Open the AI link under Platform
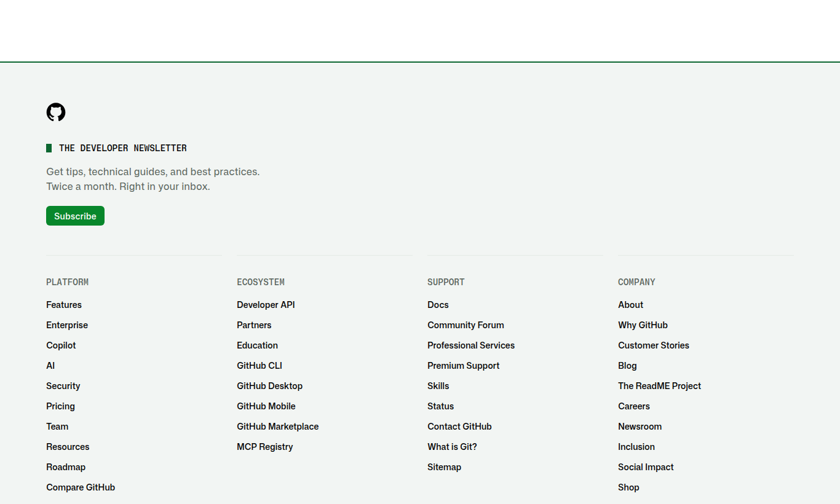The height and width of the screenshot is (504, 840). (50, 366)
